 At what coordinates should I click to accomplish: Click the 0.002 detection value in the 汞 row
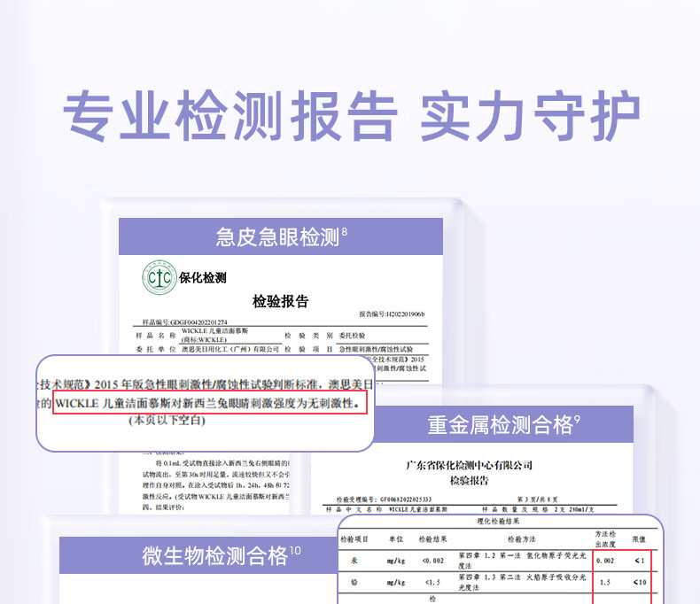(605, 561)
